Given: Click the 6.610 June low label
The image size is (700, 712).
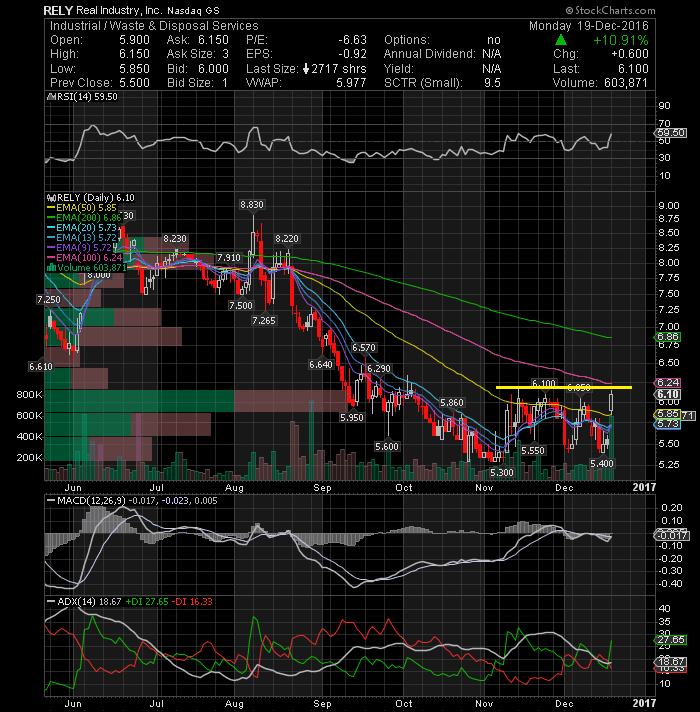Looking at the screenshot, I should [x=41, y=366].
